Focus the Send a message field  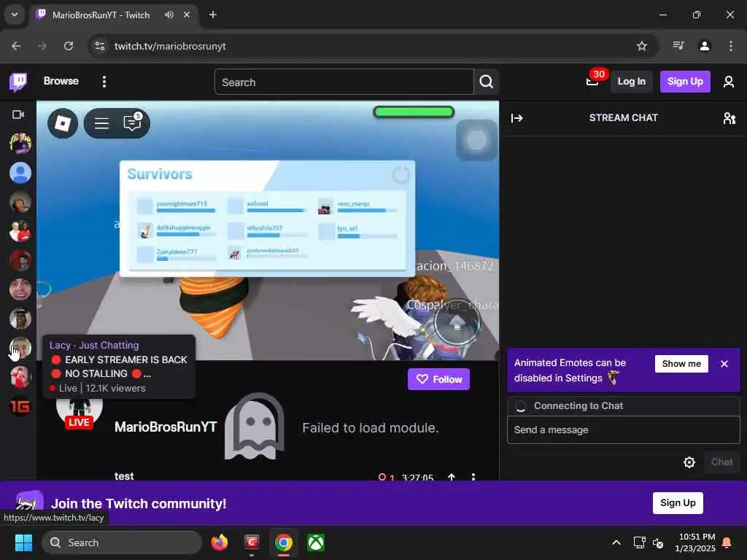point(623,430)
